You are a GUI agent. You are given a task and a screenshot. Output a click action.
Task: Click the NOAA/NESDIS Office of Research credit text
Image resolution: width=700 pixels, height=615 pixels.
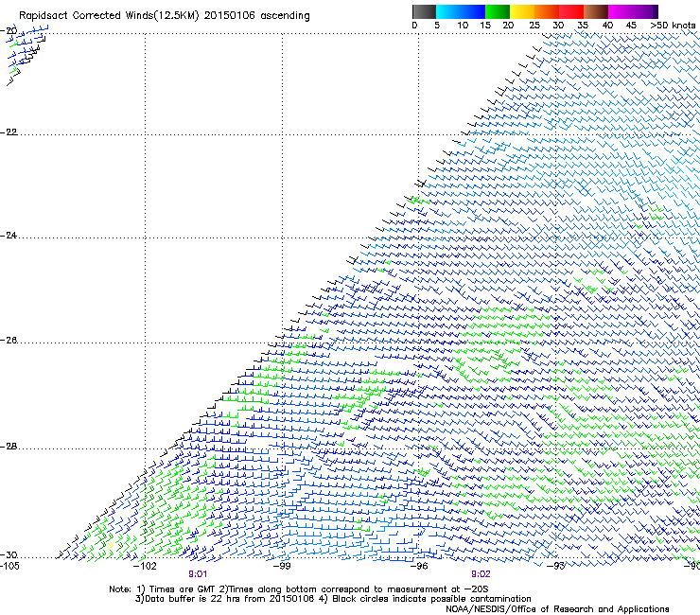(x=557, y=609)
